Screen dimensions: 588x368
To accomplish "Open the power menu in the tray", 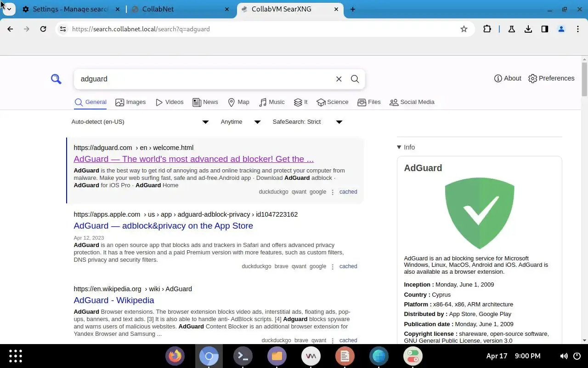I will [577, 356].
